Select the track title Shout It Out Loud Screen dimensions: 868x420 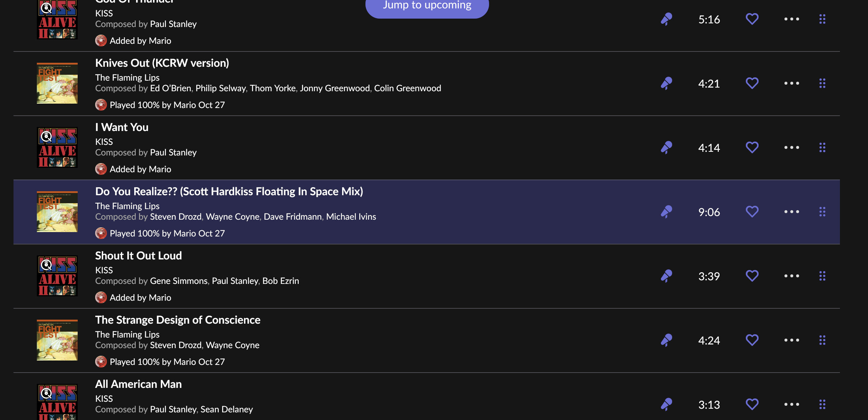(139, 256)
